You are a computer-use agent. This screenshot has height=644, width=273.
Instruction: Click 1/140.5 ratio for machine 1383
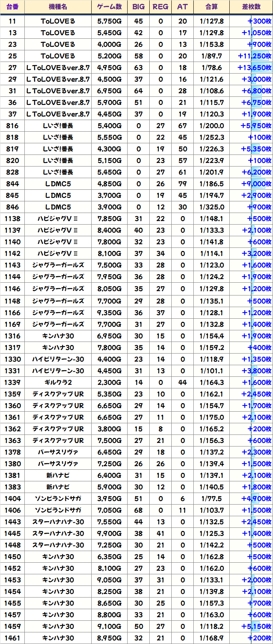click(212, 487)
